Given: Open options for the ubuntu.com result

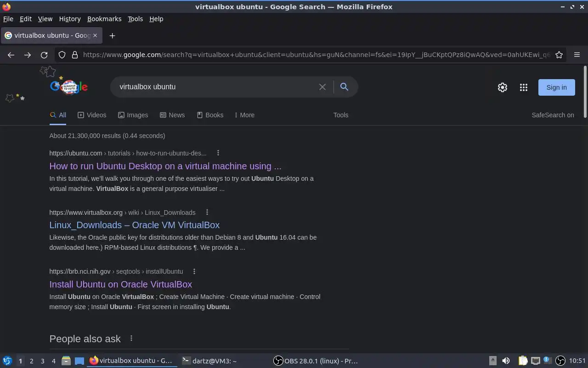Looking at the screenshot, I should coord(218,153).
